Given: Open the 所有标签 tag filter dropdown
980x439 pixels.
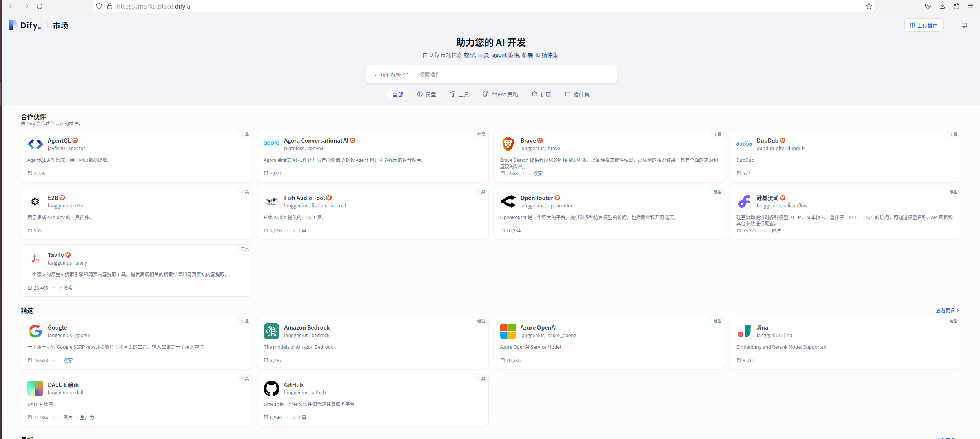Looking at the screenshot, I should click(390, 74).
